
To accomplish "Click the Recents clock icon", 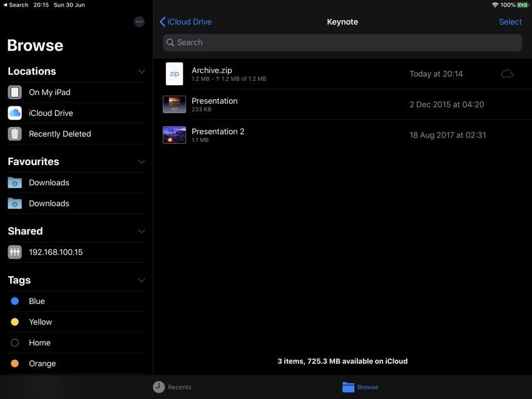I will click(x=158, y=386).
